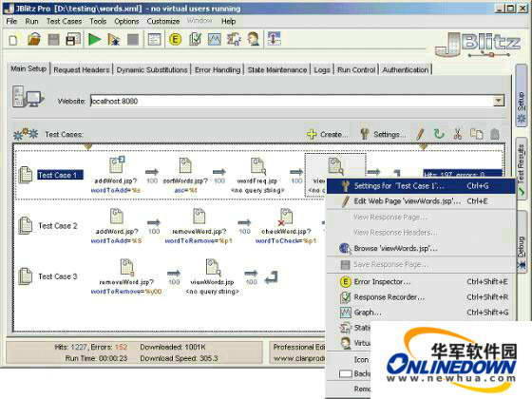Open the Graph toolbar icon
The width and height of the screenshot is (532, 399).
click(215, 39)
